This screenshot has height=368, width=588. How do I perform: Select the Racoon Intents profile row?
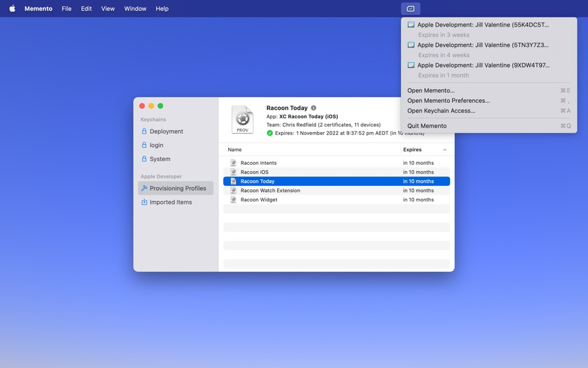pos(336,162)
